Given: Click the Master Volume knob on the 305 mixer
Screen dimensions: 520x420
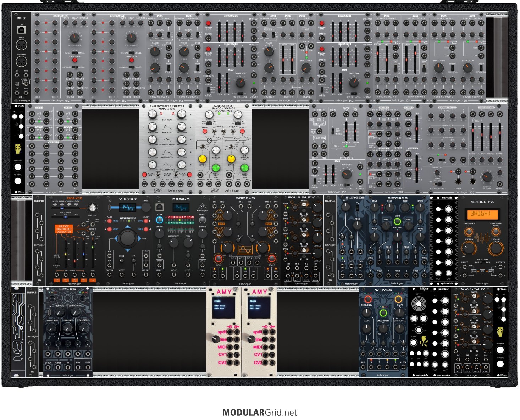Looking at the screenshot, I should pos(487,177).
